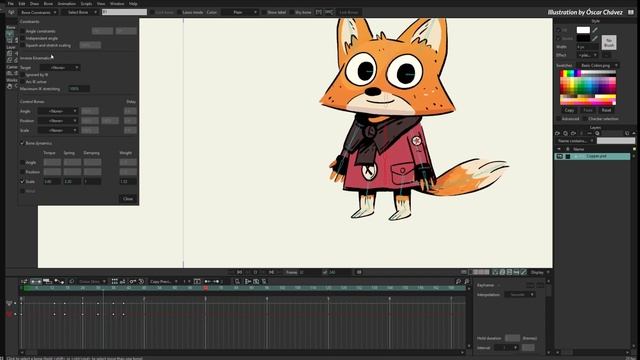Open Position control bone dropdown
The height and width of the screenshot is (360, 640).
tap(58, 121)
